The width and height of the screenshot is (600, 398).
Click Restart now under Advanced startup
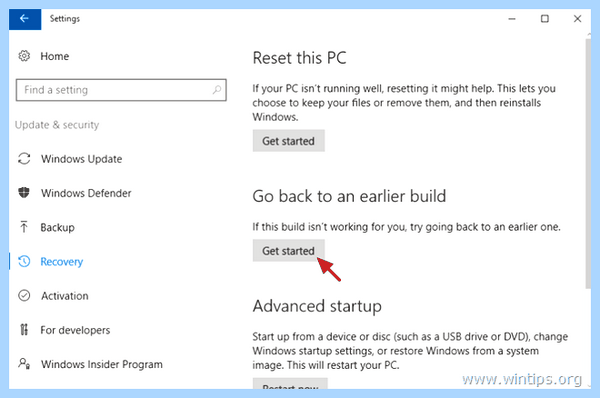tap(290, 384)
